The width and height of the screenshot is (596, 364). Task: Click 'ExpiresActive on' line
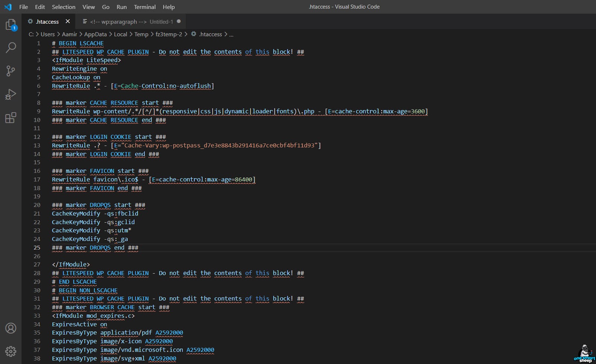pyautogui.click(x=79, y=324)
